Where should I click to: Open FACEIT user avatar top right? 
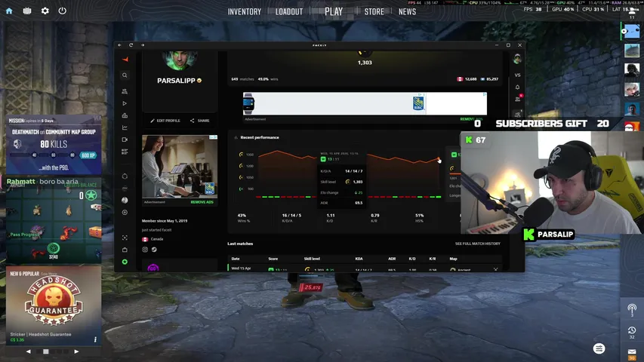click(517, 60)
